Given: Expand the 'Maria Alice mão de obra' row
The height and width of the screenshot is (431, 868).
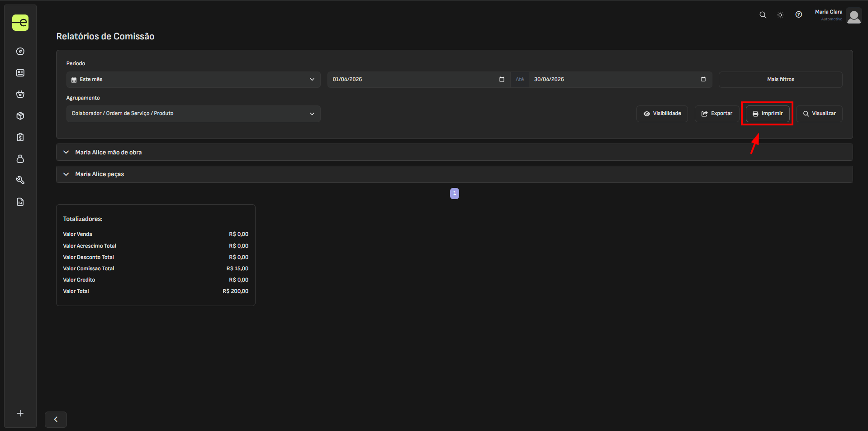Looking at the screenshot, I should coord(109,153).
